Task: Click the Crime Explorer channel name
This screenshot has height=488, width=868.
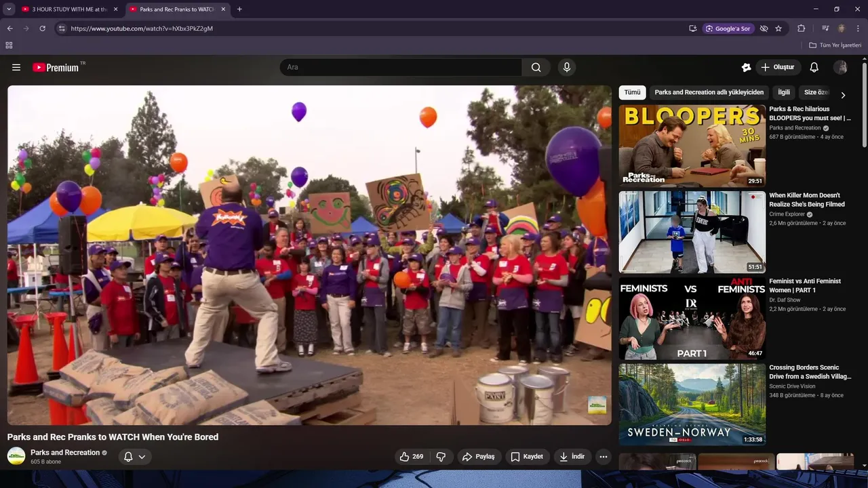Action: pos(787,214)
